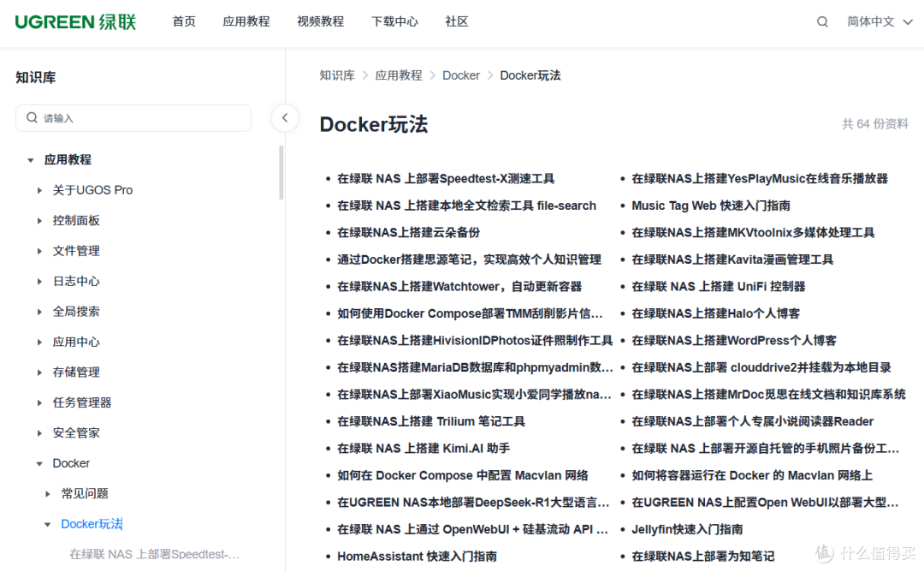Open article 在绿联NAS上搭建YesPlayMusic在线音乐播放器

click(x=760, y=179)
